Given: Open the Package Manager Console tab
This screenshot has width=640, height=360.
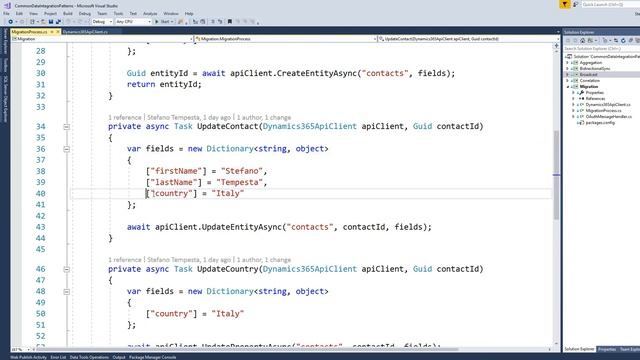Looking at the screenshot, I should tap(153, 357).
